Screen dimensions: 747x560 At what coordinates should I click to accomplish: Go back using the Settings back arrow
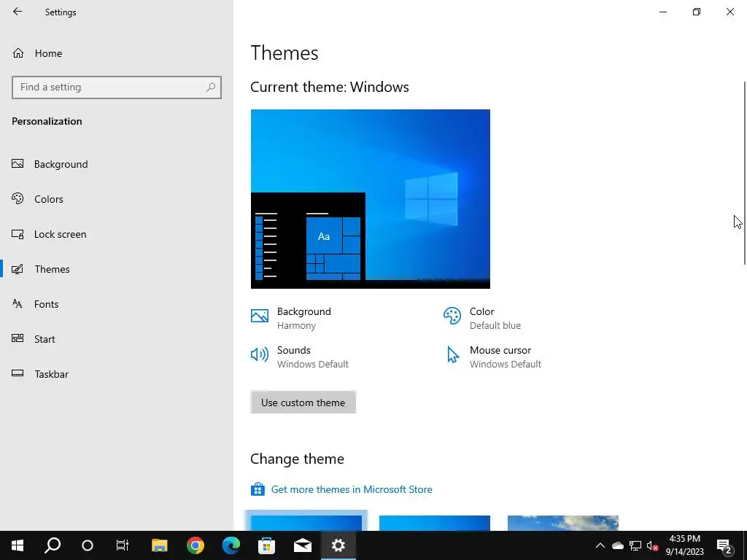click(18, 12)
